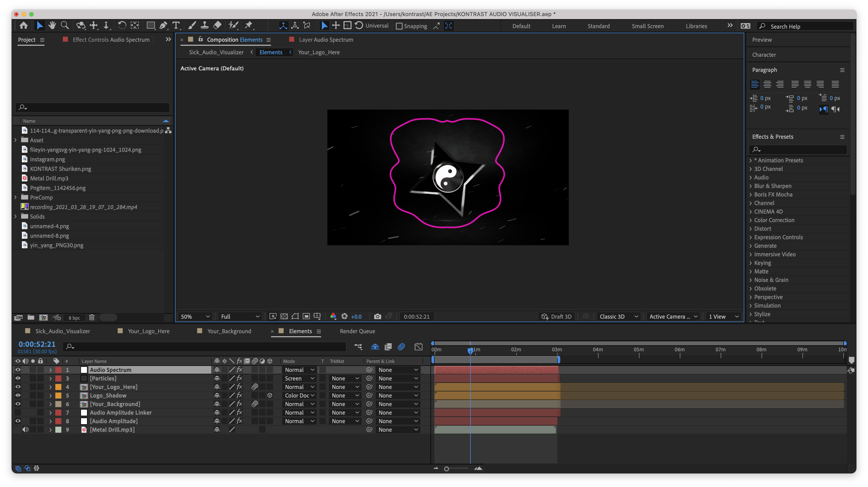Expand the Asset folder in Project

16,140
